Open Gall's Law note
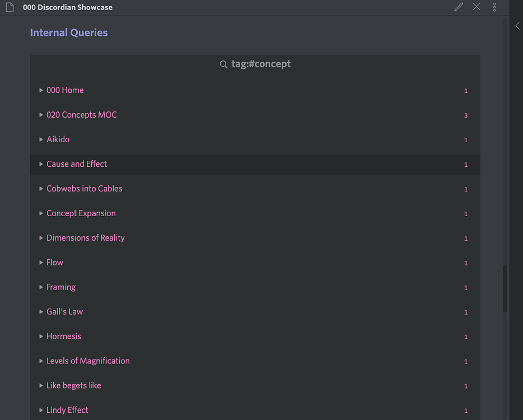 click(x=64, y=311)
